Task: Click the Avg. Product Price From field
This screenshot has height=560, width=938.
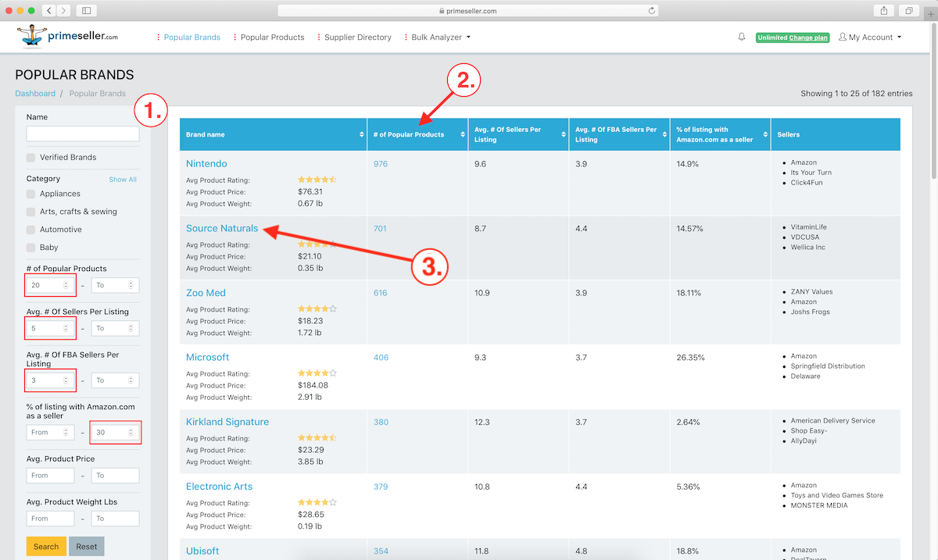Action: tap(51, 475)
